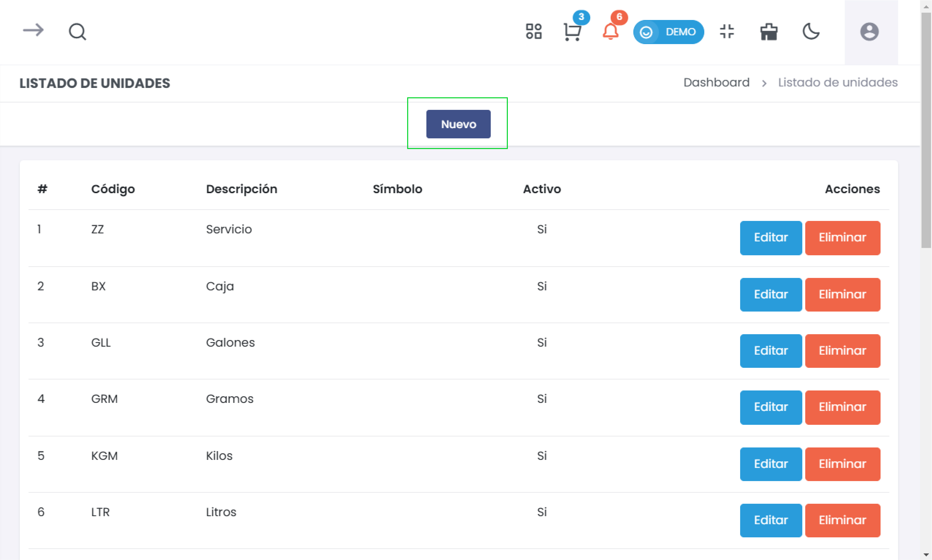Open the user profile avatar menu
Image resolution: width=932 pixels, height=560 pixels.
click(x=869, y=32)
